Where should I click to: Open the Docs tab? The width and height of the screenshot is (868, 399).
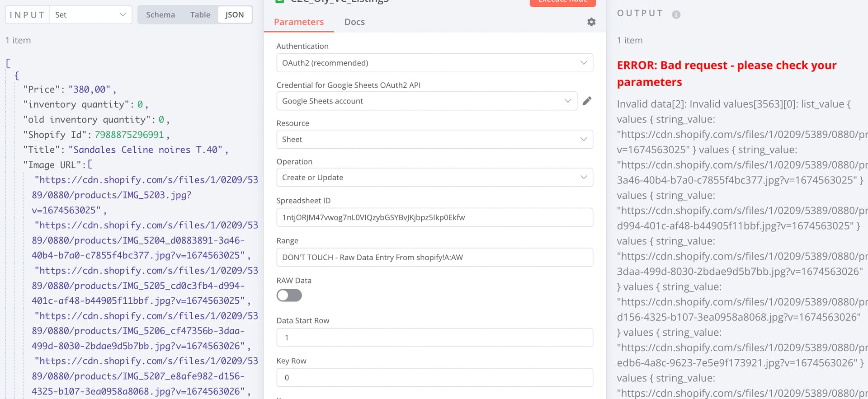(x=354, y=22)
